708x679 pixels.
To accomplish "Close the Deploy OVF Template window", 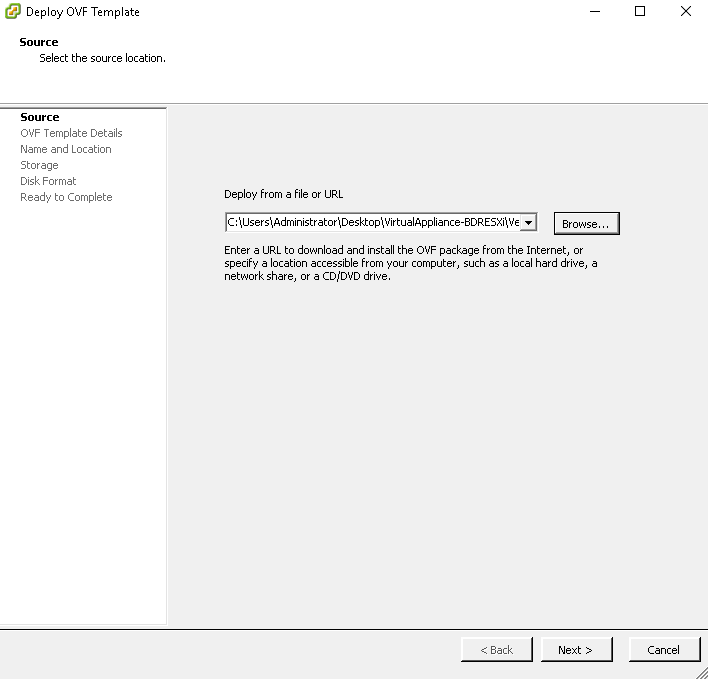I will tap(685, 11).
